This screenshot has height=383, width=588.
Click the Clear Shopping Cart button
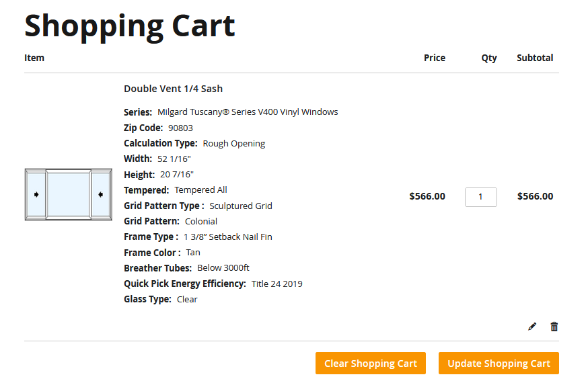pos(371,363)
